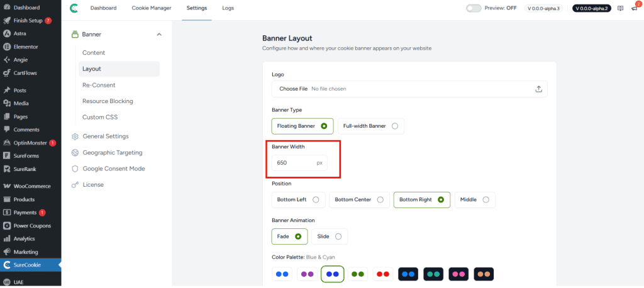The image size is (644, 288).
Task: Click the Google Consent Mode shield icon
Action: point(75,169)
